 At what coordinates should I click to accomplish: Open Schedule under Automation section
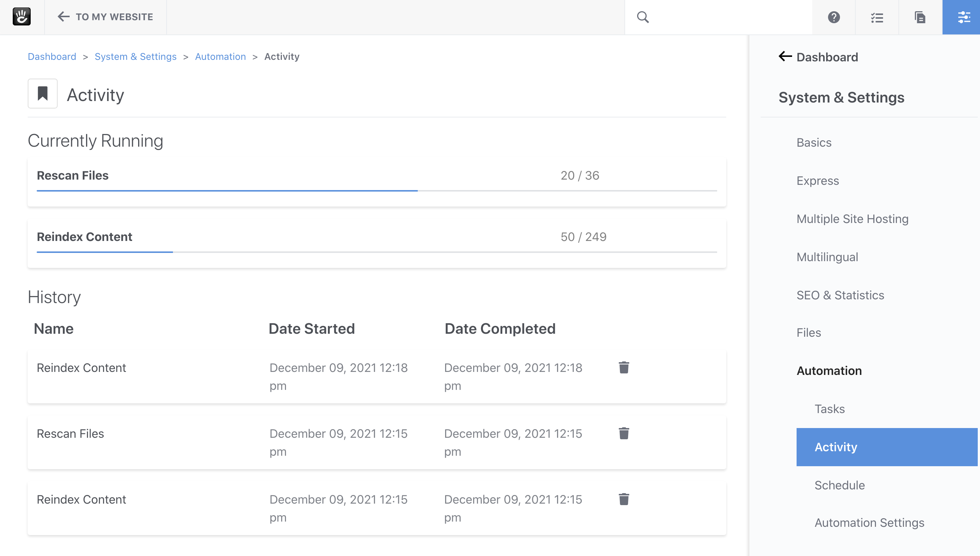[x=839, y=485]
